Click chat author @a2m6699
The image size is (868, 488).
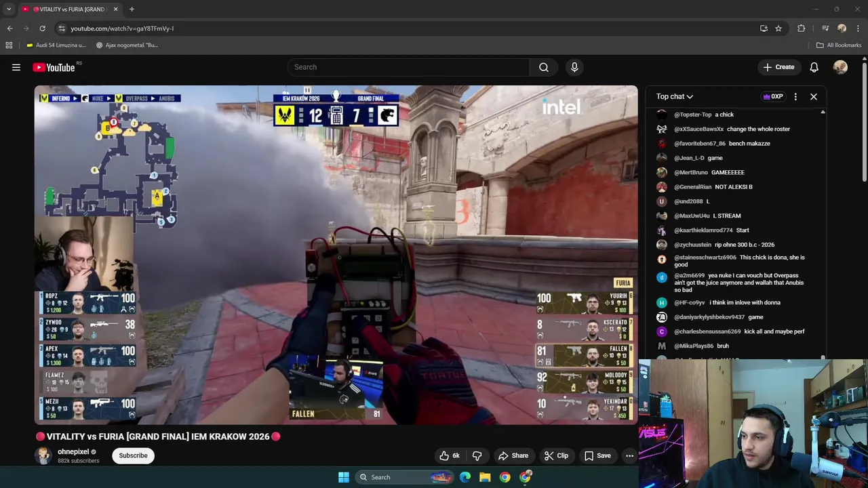click(x=689, y=276)
